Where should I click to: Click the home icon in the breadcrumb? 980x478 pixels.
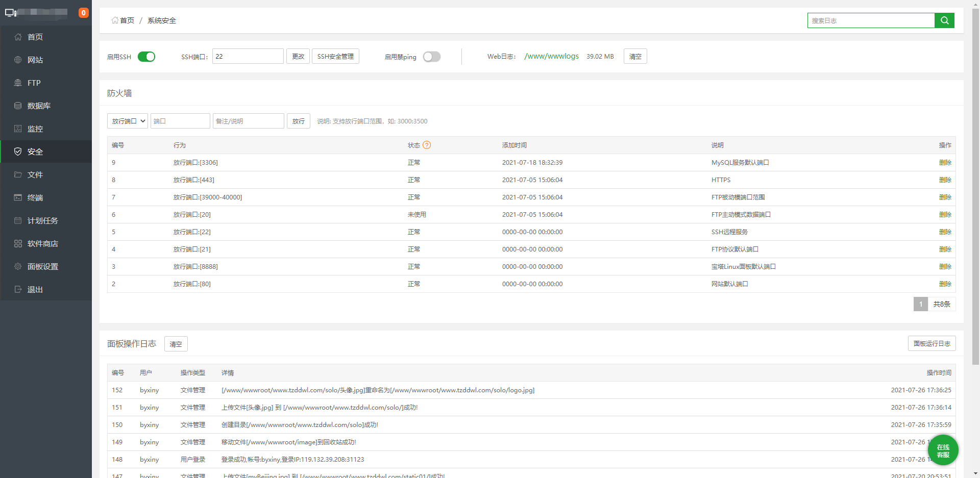click(115, 20)
